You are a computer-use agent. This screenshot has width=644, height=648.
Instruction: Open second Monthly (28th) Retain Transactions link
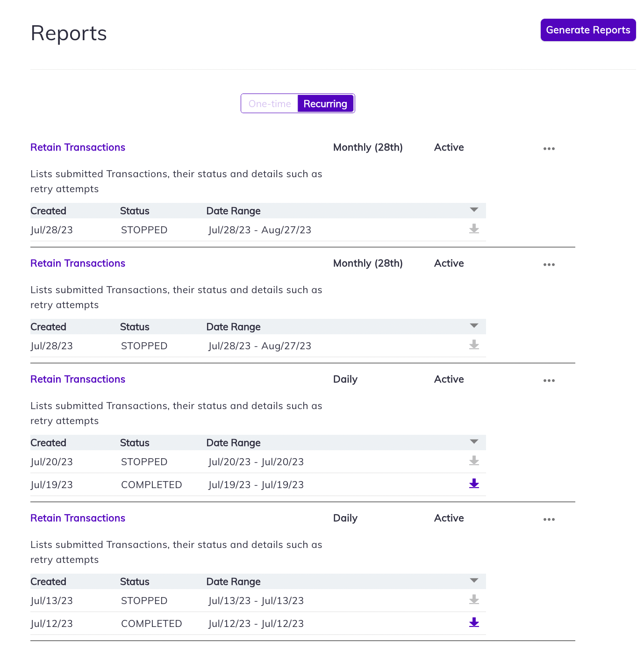(78, 263)
